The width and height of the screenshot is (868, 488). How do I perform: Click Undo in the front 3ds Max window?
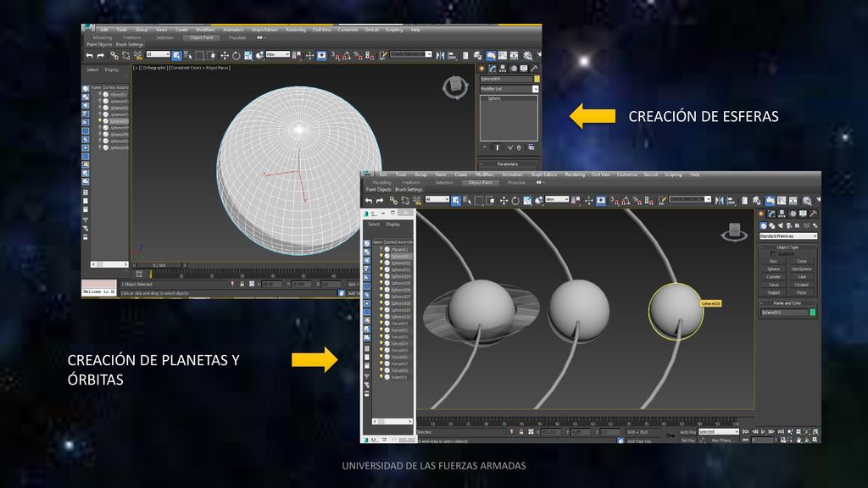tap(369, 200)
